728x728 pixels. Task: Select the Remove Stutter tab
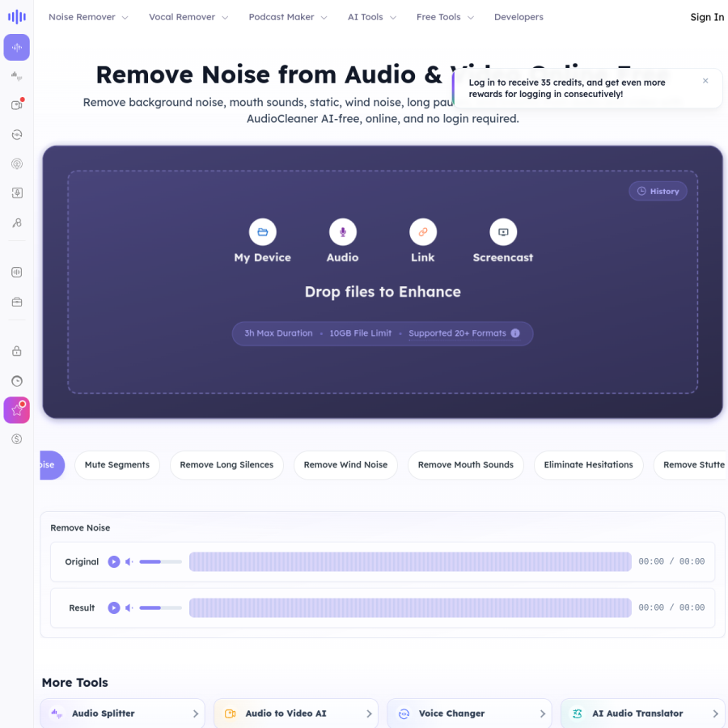coord(691,465)
